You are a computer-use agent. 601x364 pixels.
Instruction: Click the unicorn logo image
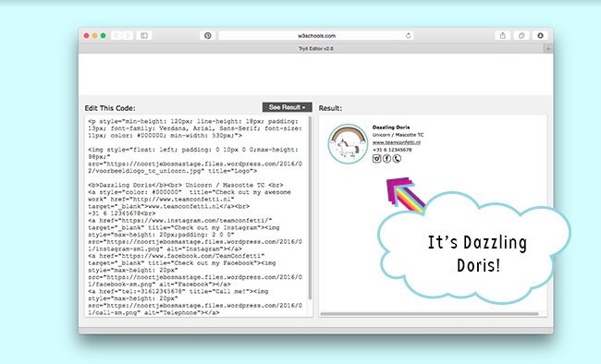click(348, 144)
